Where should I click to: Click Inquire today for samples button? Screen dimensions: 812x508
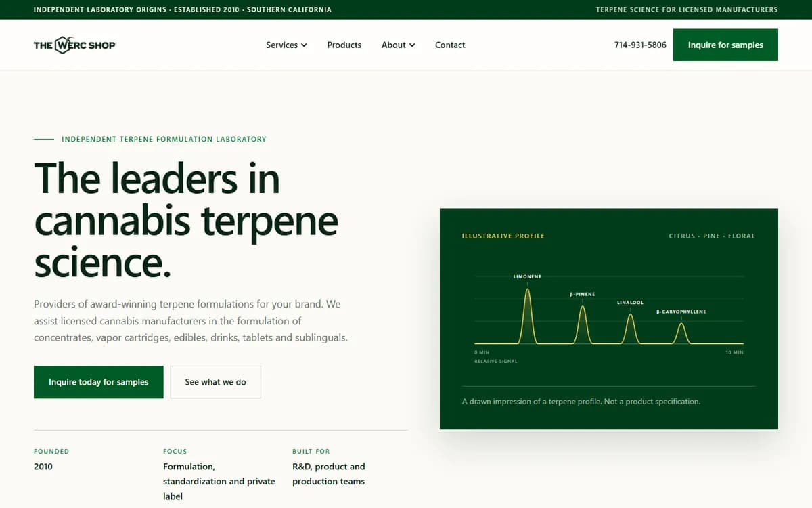99,382
